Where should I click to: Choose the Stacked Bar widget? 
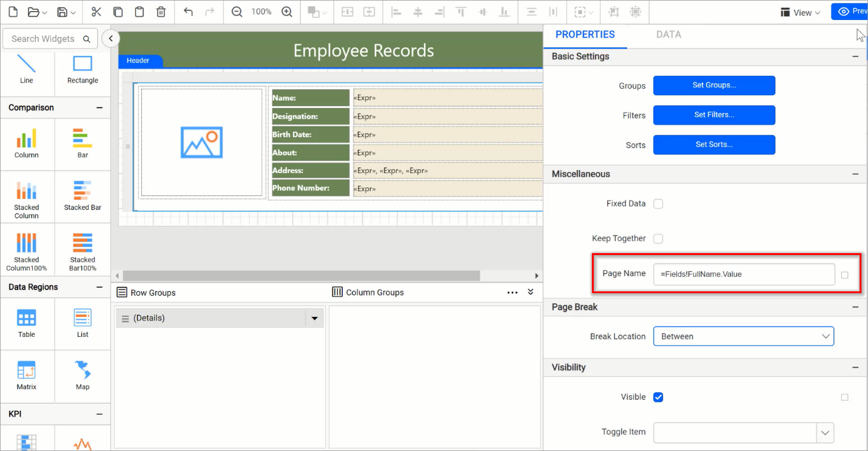82,196
